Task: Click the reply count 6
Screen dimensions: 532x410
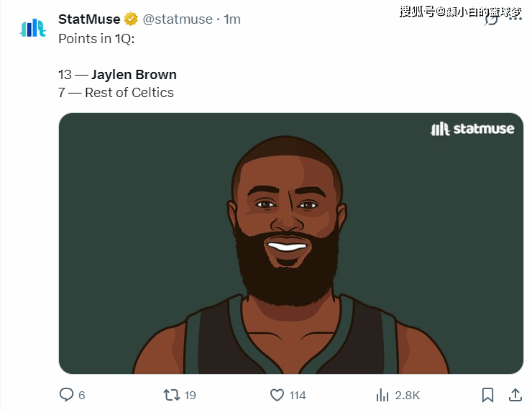Action: [x=82, y=396]
